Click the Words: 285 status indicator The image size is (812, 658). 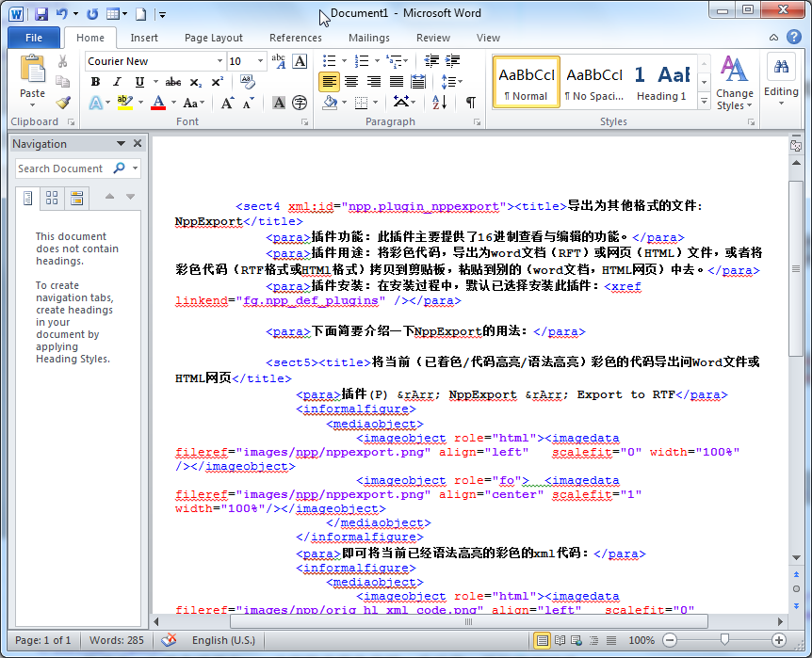[x=117, y=640]
